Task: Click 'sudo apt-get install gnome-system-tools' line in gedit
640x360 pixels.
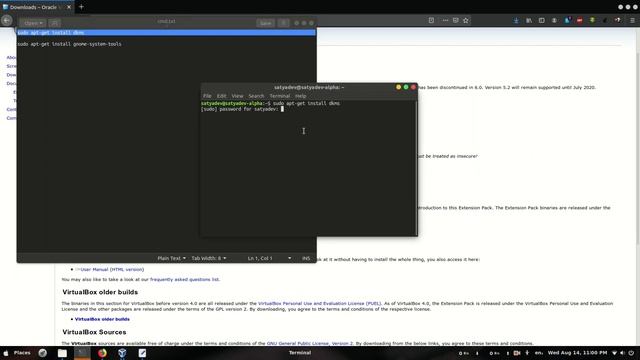Action: pyautogui.click(x=69, y=44)
